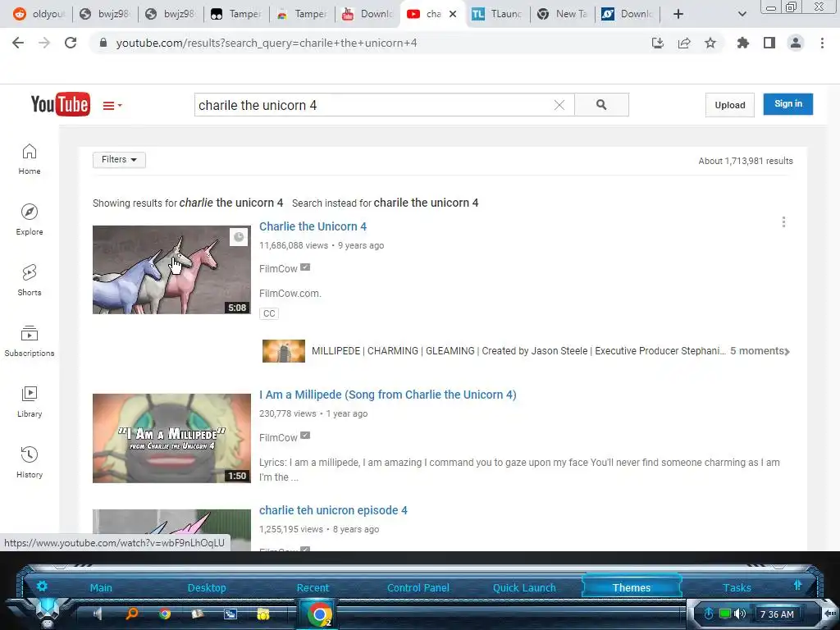Open Shorts in the sidebar
The image size is (840, 630).
point(30,281)
